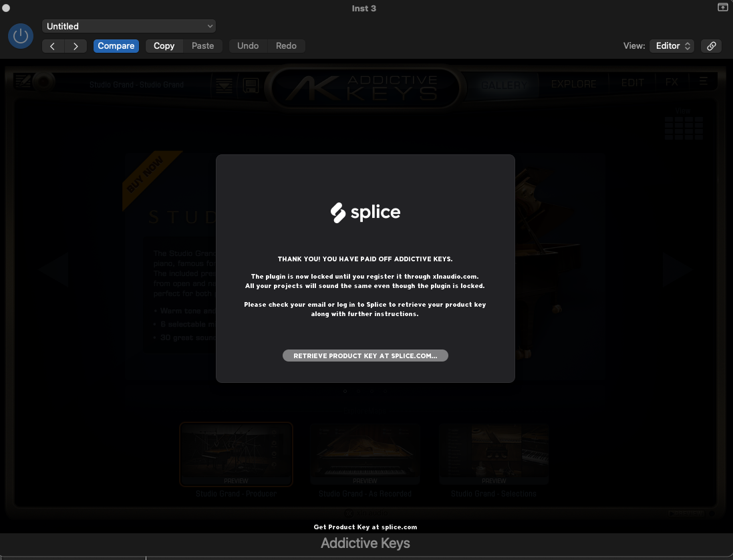Viewport: 733px width, 560px height.
Task: Open the hamburger menu in Addictive Keys
Action: click(703, 82)
